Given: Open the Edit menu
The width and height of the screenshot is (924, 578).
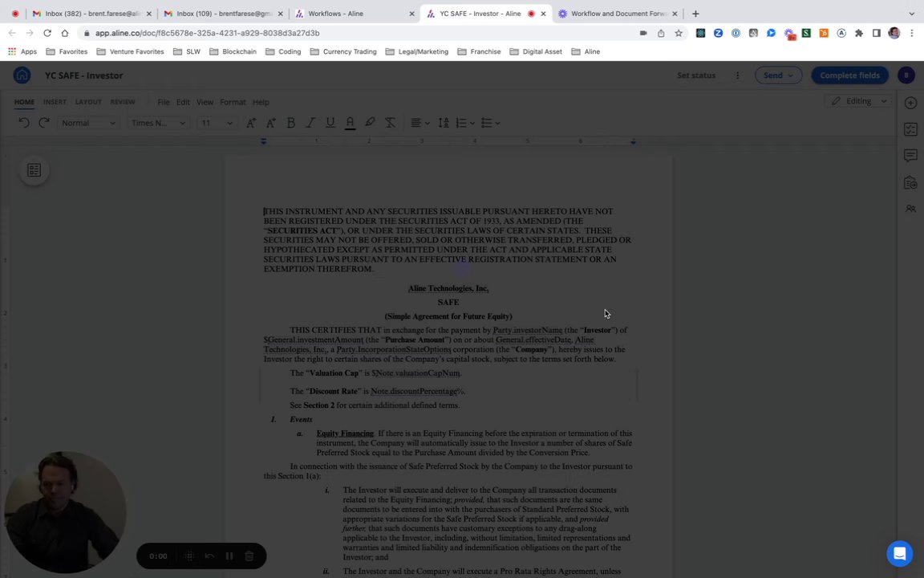Looking at the screenshot, I should (x=183, y=102).
